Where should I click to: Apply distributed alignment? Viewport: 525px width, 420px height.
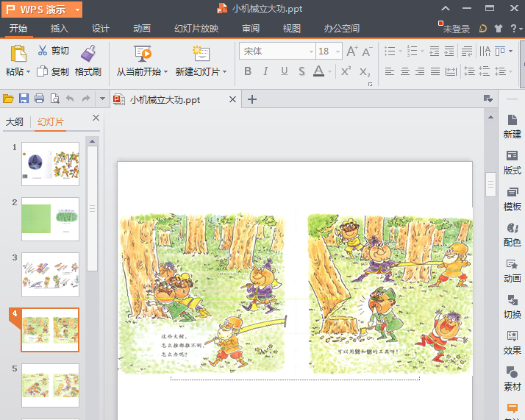pos(451,71)
